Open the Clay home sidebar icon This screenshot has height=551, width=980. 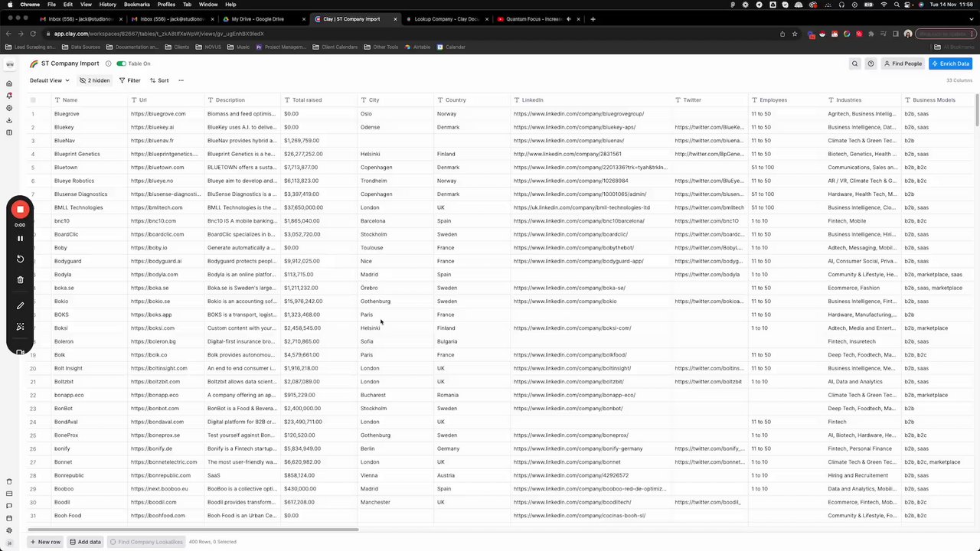pos(9,83)
